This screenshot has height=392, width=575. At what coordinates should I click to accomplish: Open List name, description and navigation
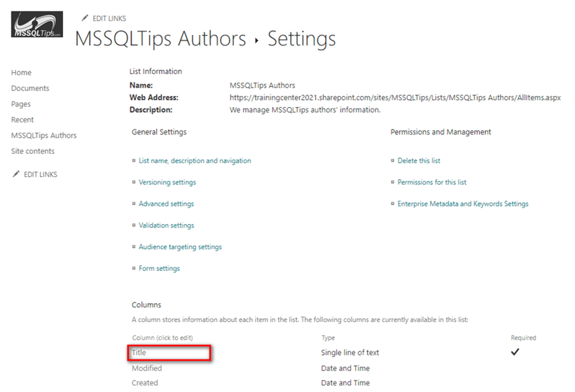195,161
